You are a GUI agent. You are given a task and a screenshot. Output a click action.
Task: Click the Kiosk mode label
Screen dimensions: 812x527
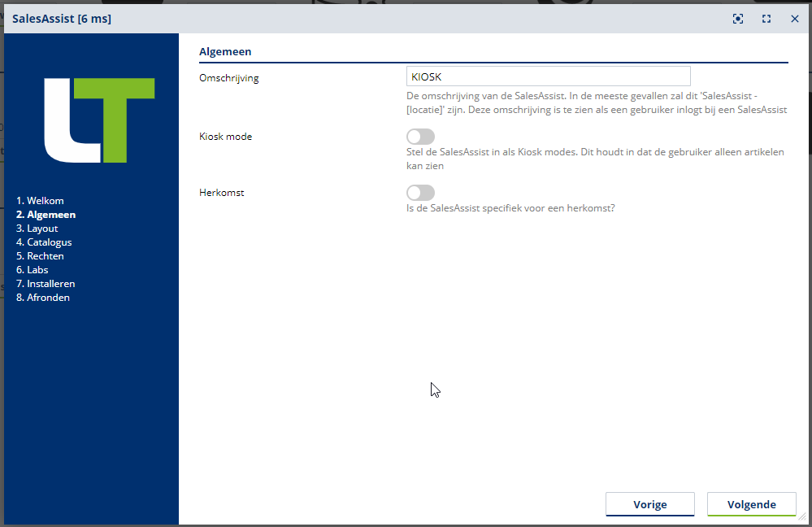[x=225, y=137]
